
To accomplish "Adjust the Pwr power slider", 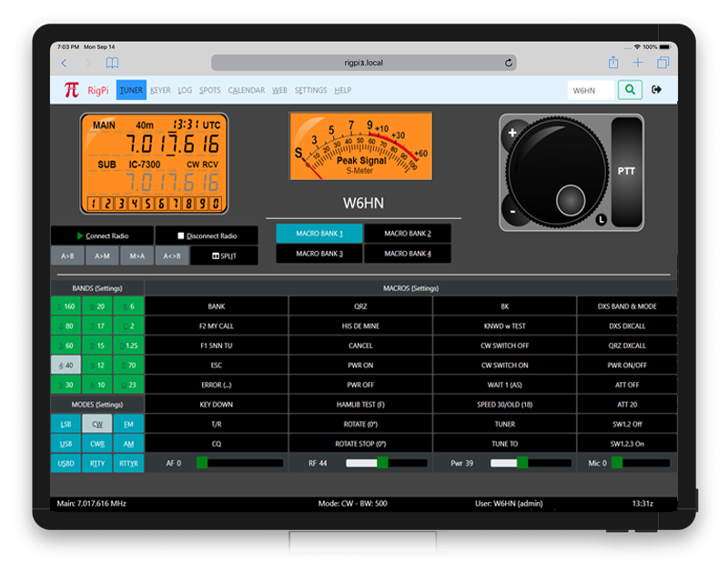I will (531, 463).
